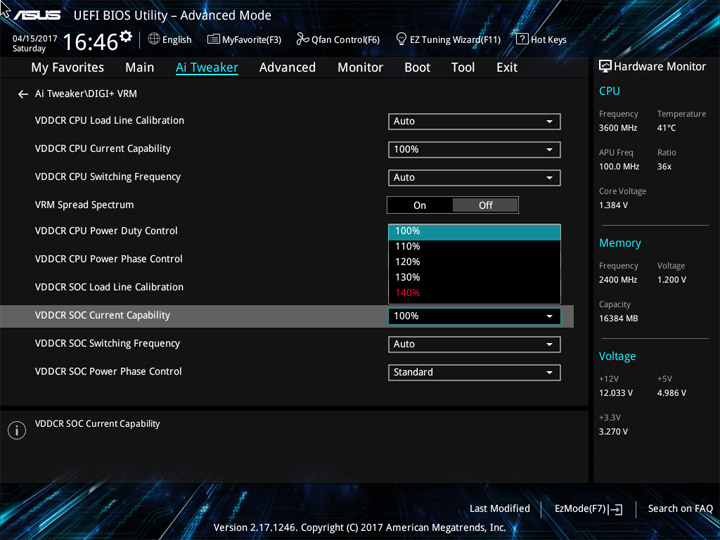Click memory voltage 1.200 V
This screenshot has height=540, width=720.
[671, 280]
